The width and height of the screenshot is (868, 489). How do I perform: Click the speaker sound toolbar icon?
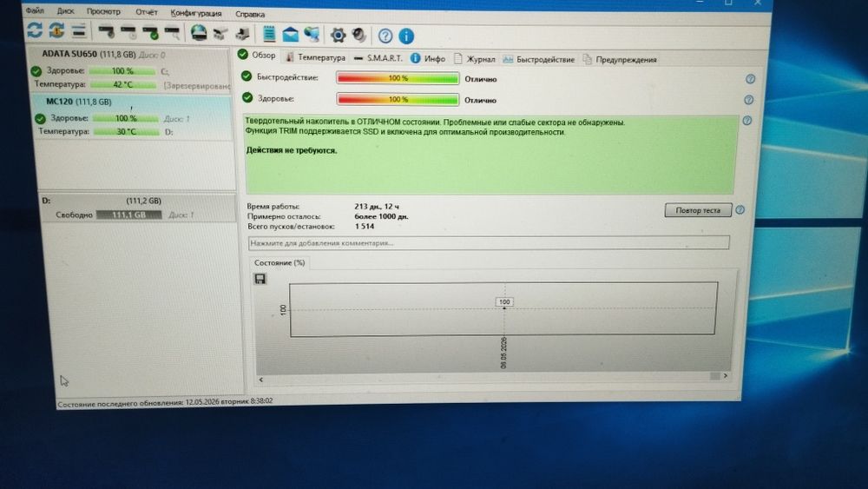coord(359,36)
